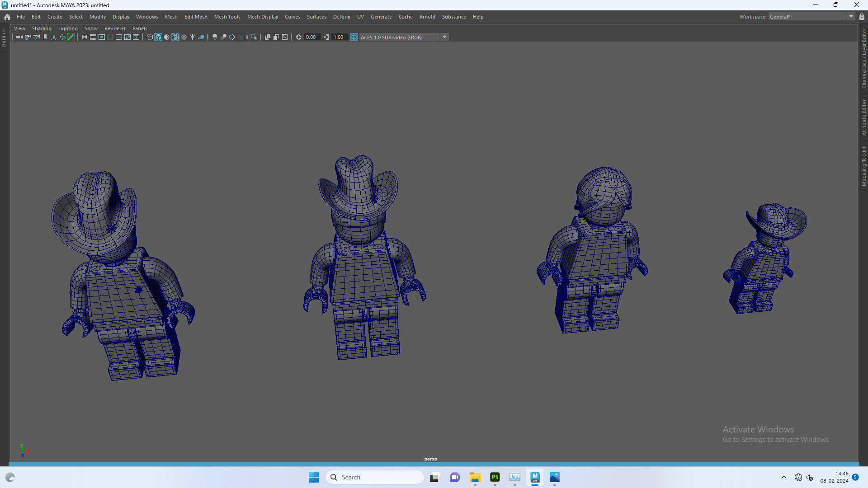Toggle the Resolution Gate icon
Image resolution: width=868 pixels, height=488 pixels.
(102, 37)
